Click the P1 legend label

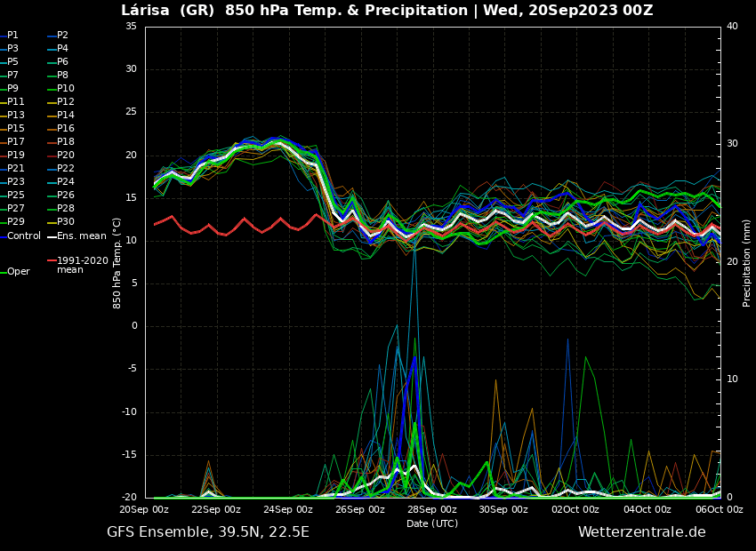(x=12, y=36)
